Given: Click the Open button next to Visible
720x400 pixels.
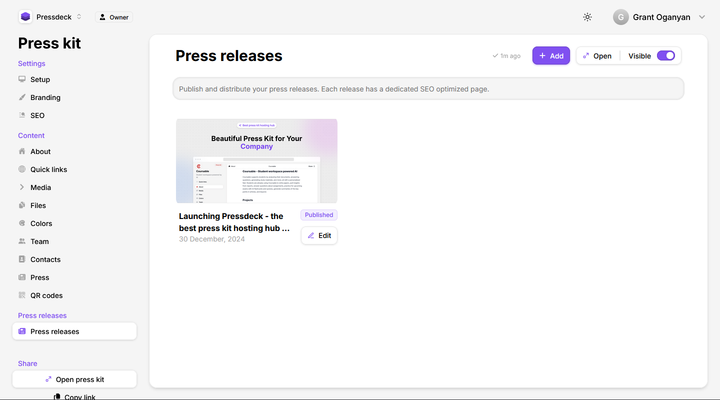Looking at the screenshot, I should [x=597, y=56].
